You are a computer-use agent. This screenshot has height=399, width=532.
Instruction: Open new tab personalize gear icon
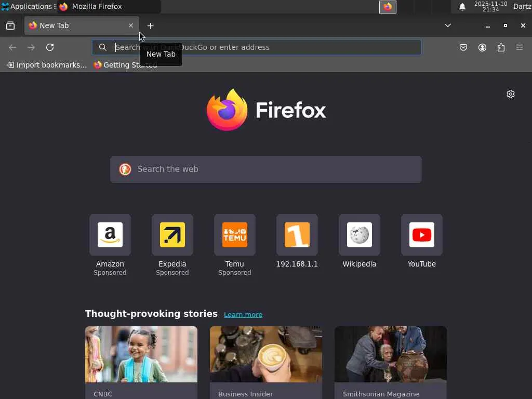click(x=511, y=94)
